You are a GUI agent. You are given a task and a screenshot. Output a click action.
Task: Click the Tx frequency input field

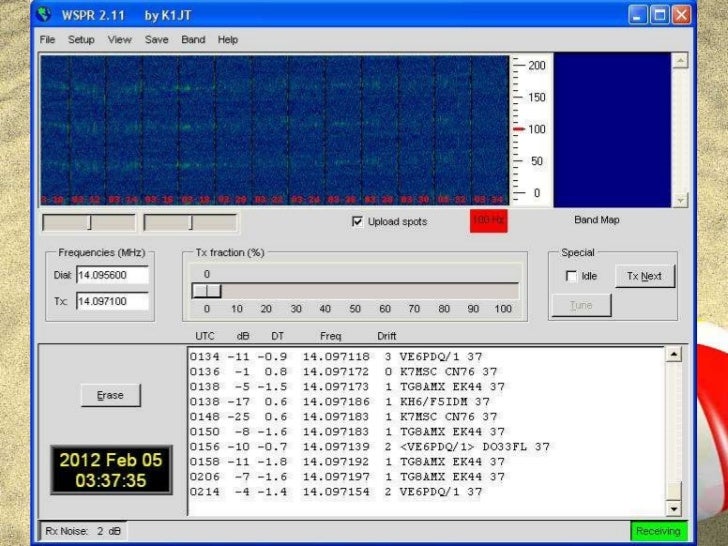[111, 300]
